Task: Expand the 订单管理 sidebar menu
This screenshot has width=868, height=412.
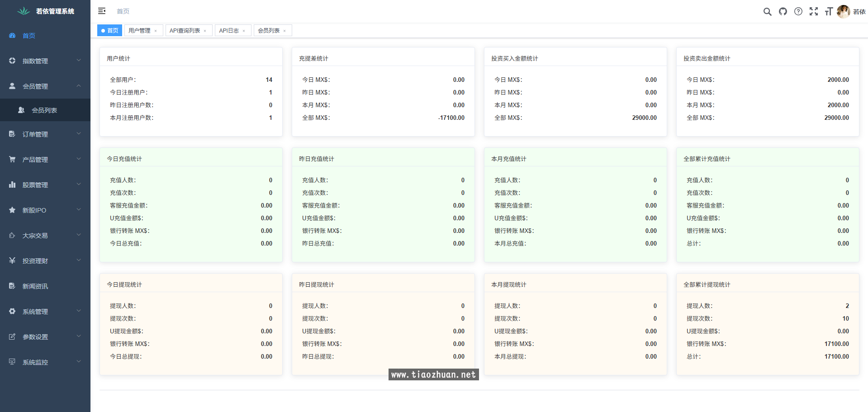Action: click(45, 134)
